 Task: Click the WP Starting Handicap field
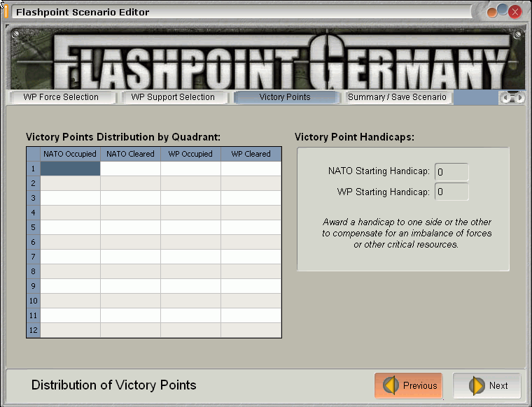pyautogui.click(x=451, y=192)
